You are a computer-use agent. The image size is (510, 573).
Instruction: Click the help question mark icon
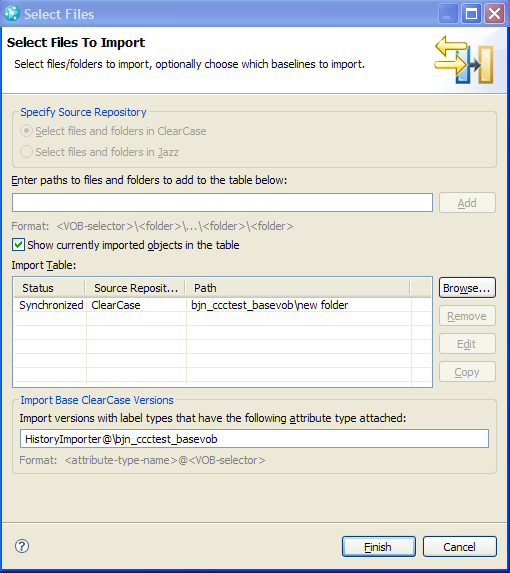point(22,546)
